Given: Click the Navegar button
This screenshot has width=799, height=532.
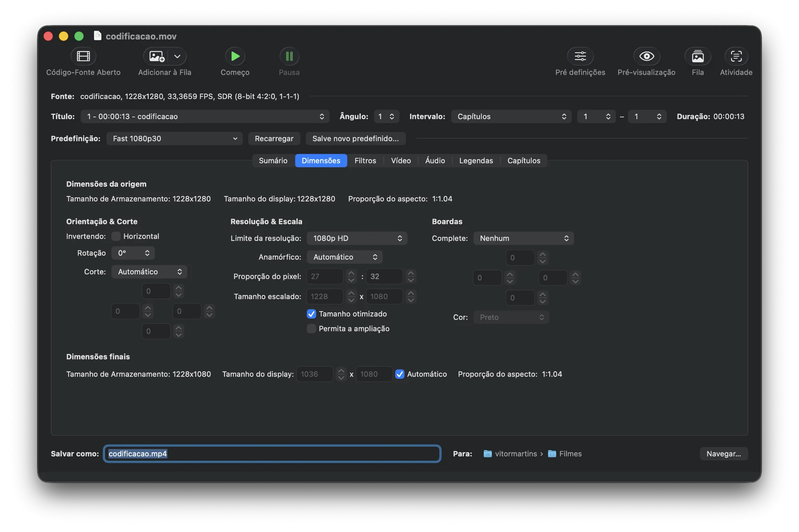Looking at the screenshot, I should (723, 454).
